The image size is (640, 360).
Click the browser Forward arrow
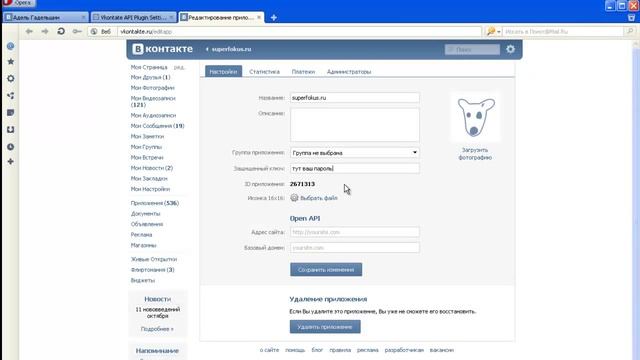pyautogui.click(x=44, y=31)
